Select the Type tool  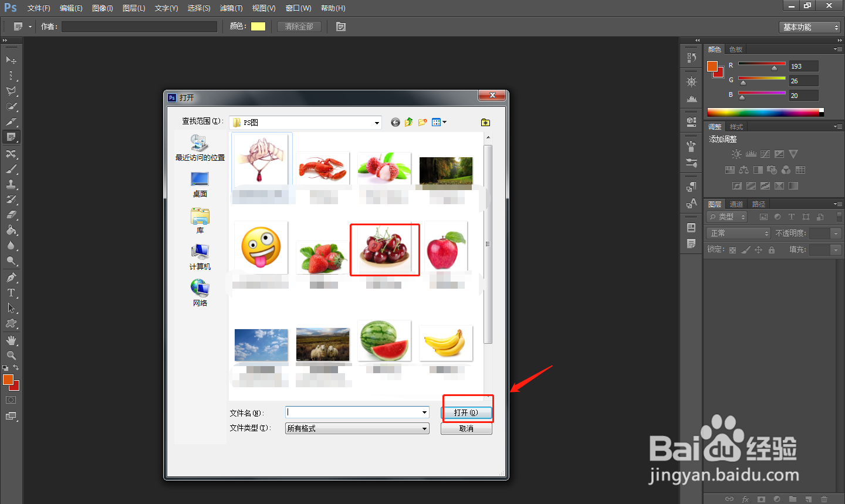coord(11,292)
